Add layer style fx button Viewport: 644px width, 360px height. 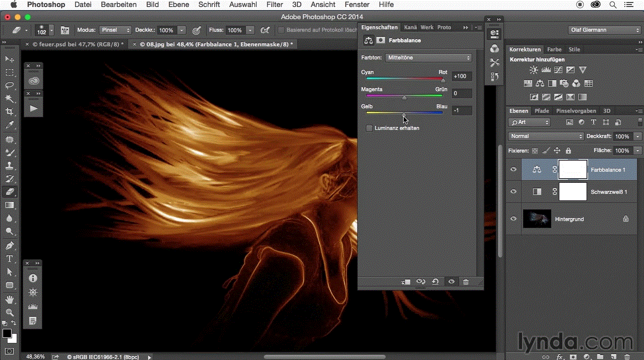pyautogui.click(x=559, y=356)
